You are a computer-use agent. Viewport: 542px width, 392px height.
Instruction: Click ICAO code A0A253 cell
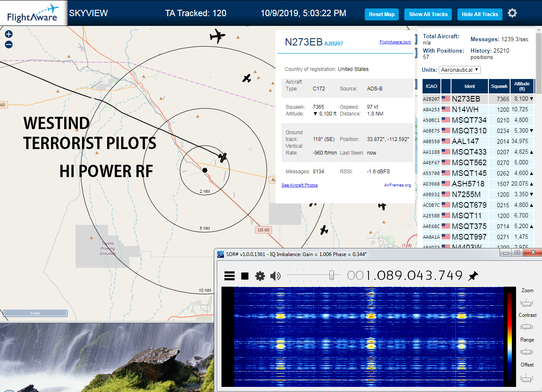[x=431, y=110]
